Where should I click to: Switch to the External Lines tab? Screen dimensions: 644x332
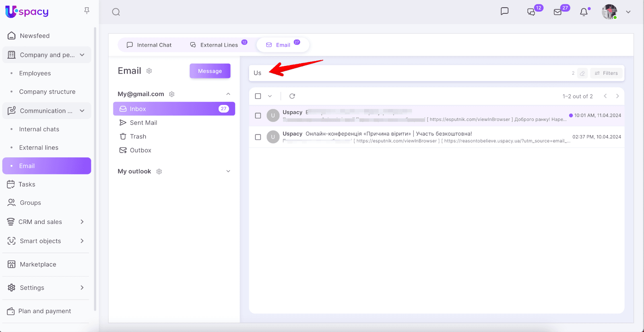click(x=214, y=45)
